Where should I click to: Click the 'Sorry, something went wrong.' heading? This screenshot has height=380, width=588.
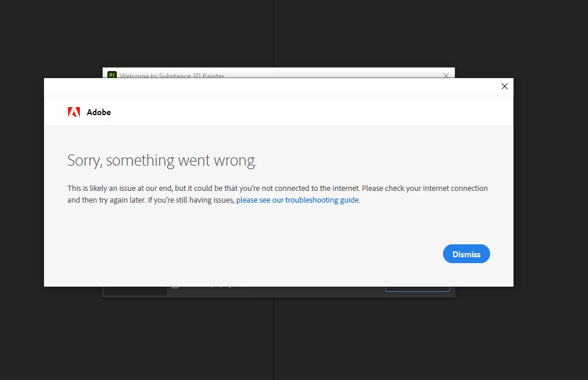(162, 161)
